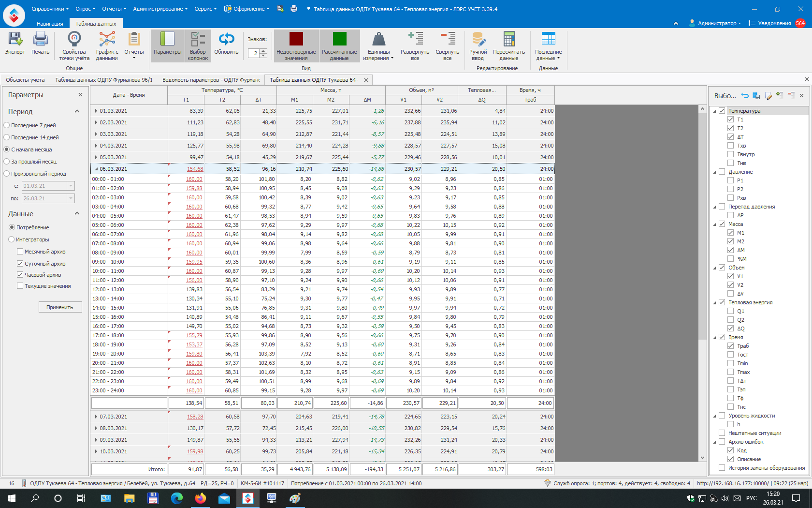Expand all in column chooser panel
The image size is (812, 508).
[780, 95]
